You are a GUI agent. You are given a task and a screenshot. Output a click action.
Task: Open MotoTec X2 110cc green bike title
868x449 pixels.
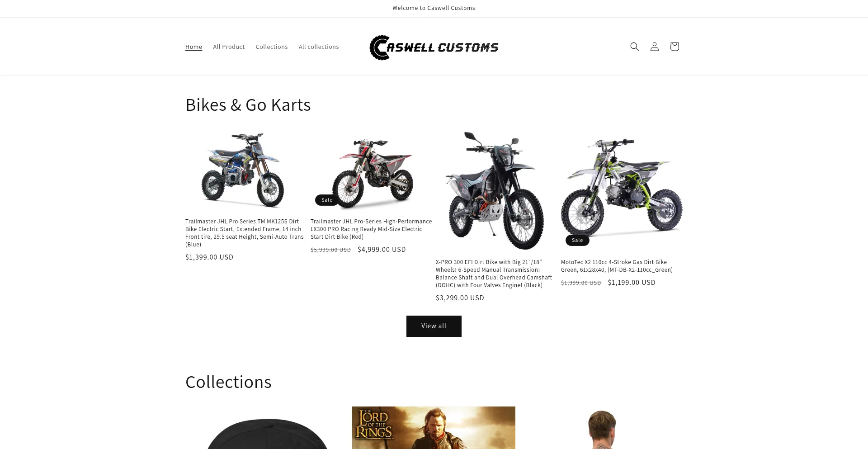[x=617, y=266]
